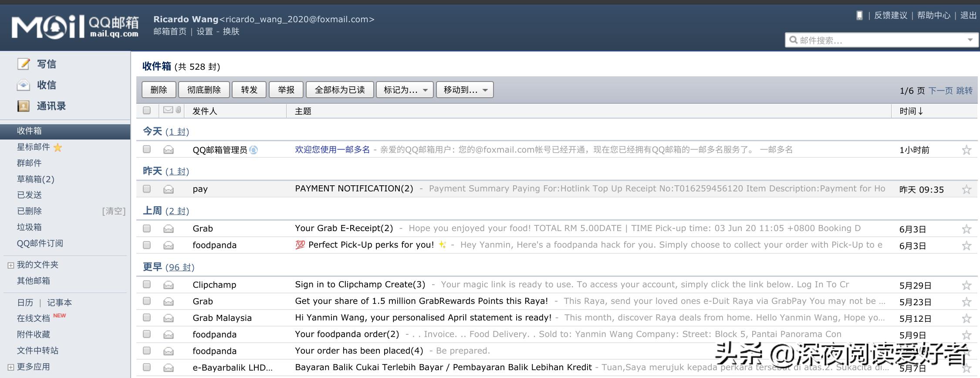Screen dimensions: 980x378
Task: Click envelope icon of Your order has been placed email
Action: 169,351
